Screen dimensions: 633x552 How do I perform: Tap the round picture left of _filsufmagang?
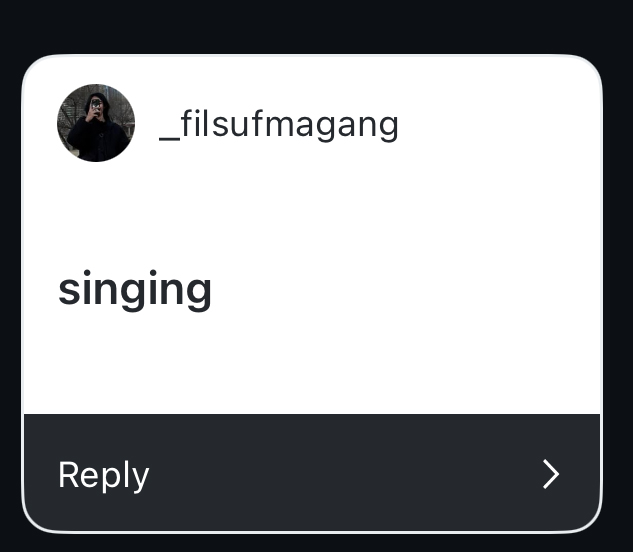(96, 123)
